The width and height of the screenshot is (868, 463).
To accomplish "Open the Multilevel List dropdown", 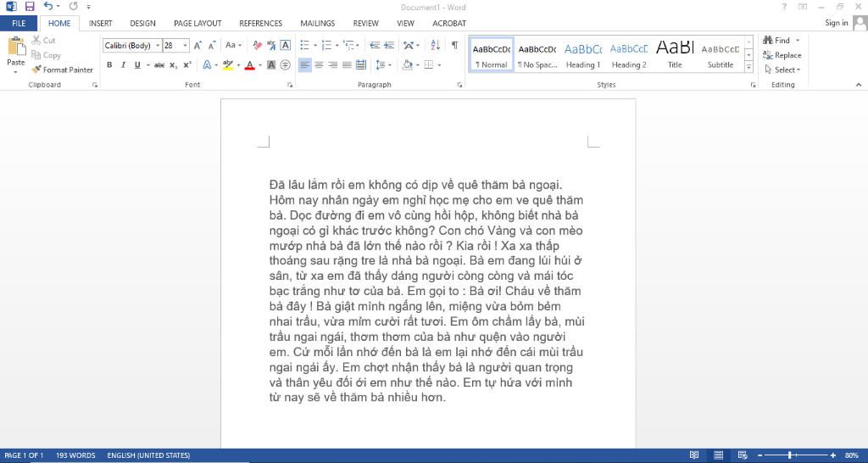I will 358,46.
